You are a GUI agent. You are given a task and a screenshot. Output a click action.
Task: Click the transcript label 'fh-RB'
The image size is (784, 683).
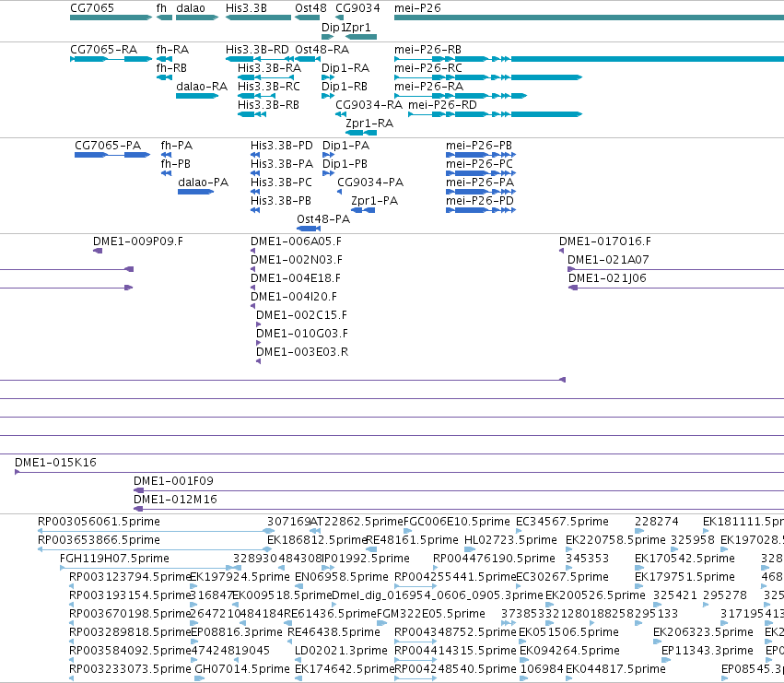[171, 68]
